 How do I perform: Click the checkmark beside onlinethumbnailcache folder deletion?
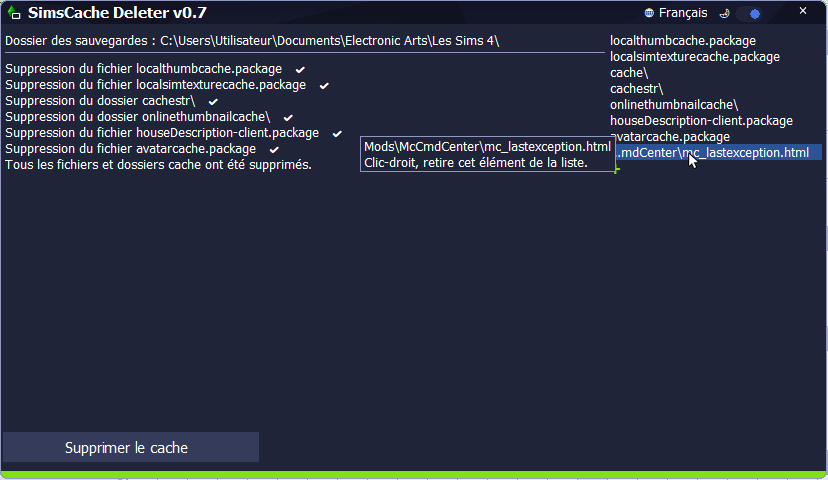288,117
